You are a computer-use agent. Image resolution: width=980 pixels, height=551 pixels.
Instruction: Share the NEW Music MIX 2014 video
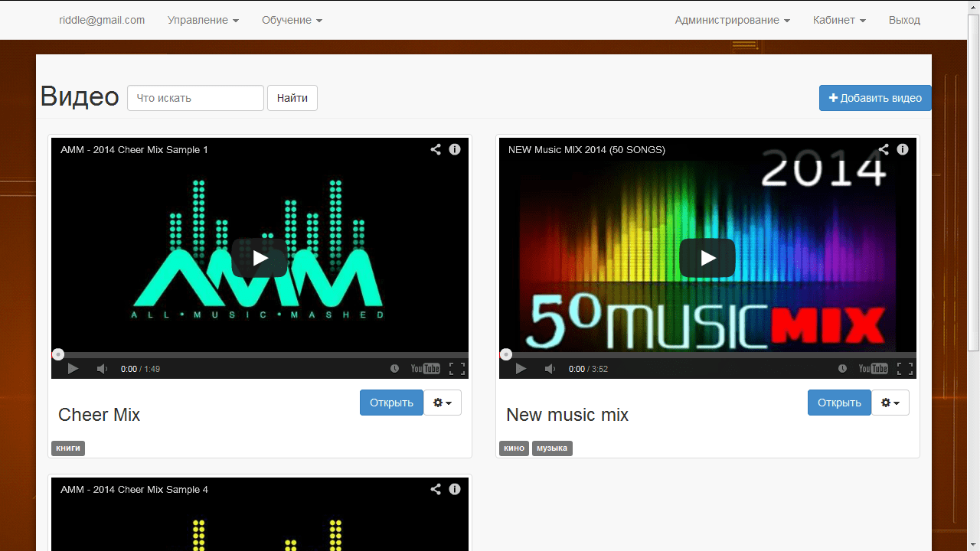coord(884,149)
